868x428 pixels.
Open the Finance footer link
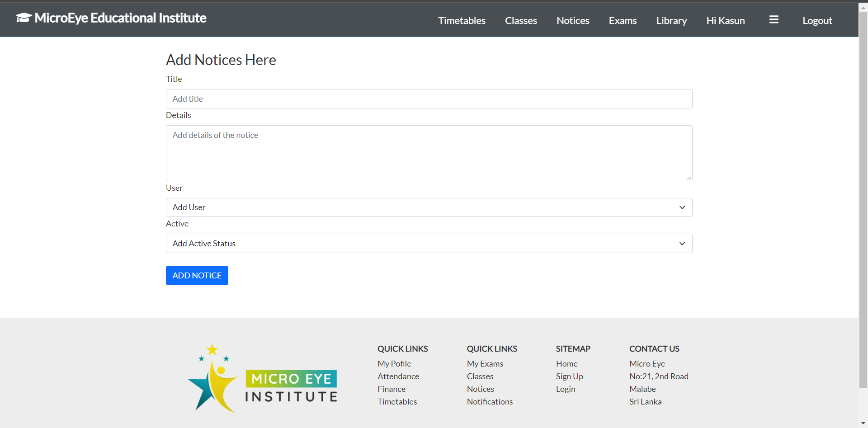[392, 389]
